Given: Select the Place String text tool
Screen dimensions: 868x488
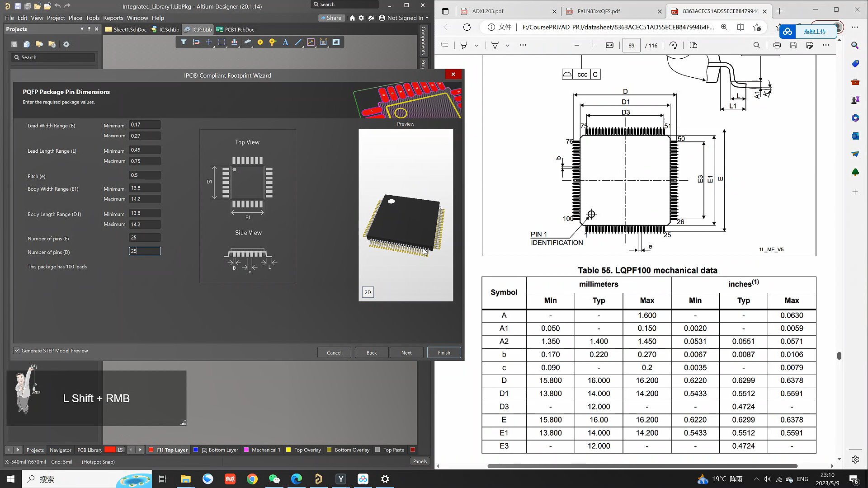Looking at the screenshot, I should [285, 42].
